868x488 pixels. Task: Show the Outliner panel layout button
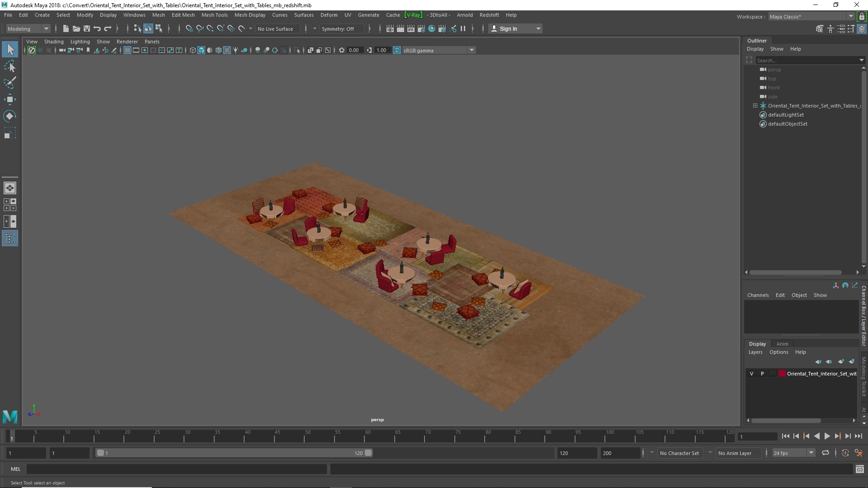coord(10,238)
